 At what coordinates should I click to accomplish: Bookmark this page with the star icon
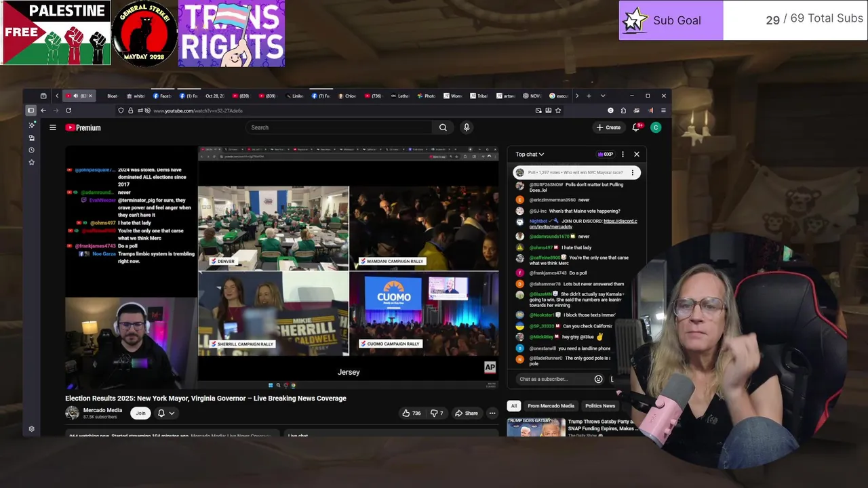558,110
